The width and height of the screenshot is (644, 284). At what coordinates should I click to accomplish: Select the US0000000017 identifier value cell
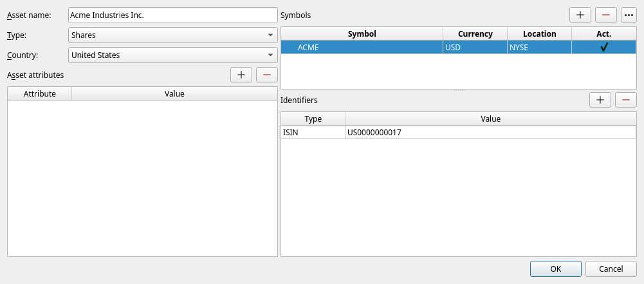491,133
